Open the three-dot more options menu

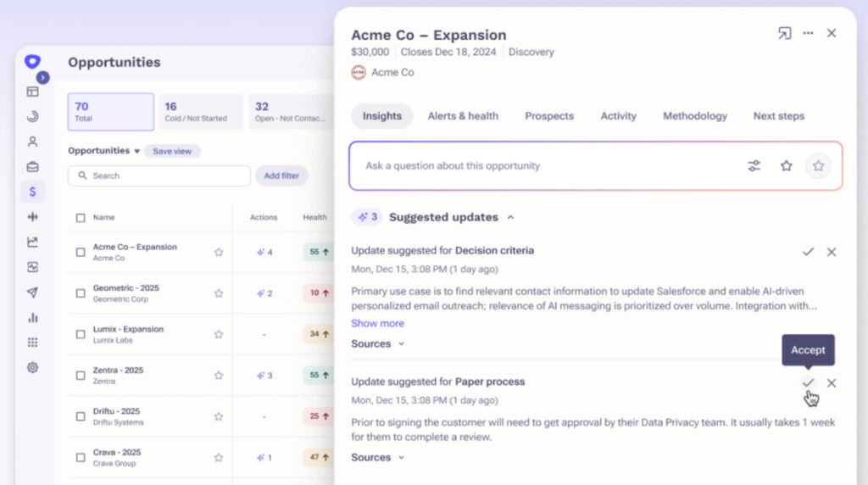point(808,33)
